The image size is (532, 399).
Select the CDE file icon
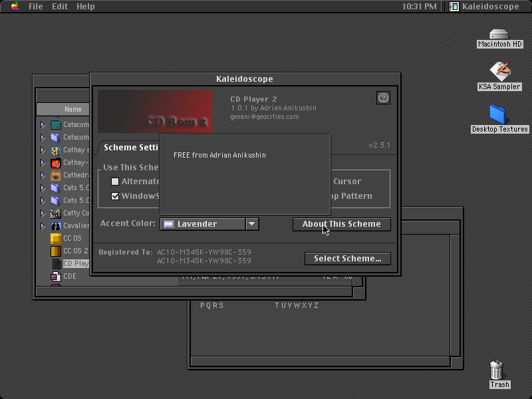click(56, 276)
